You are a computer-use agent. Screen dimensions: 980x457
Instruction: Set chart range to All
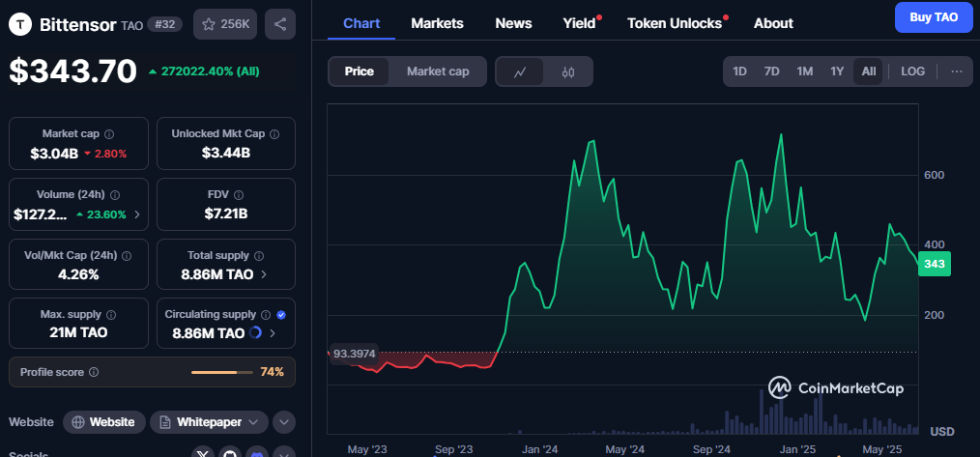[869, 71]
